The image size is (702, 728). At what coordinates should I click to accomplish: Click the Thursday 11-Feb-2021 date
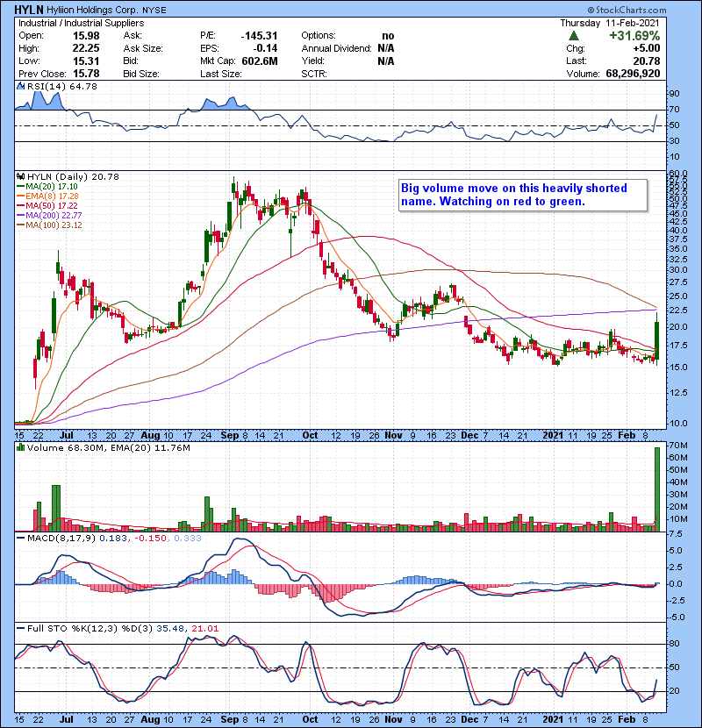tap(610, 23)
